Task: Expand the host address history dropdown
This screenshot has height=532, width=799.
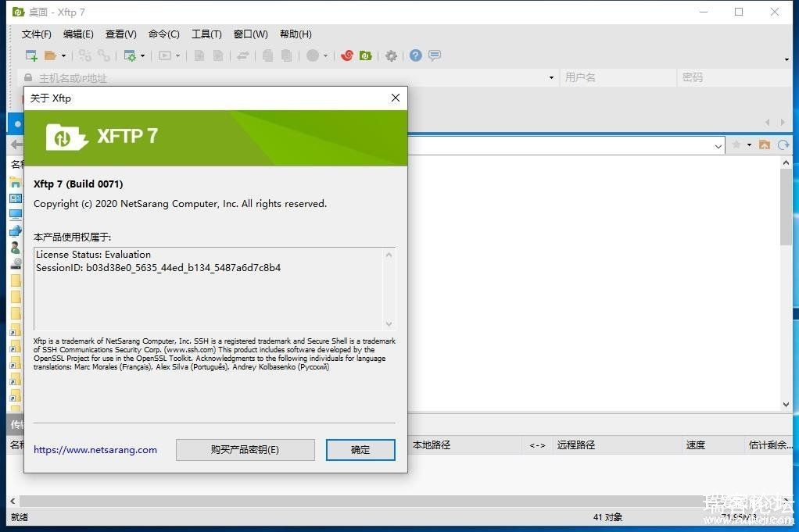Action: coord(551,78)
